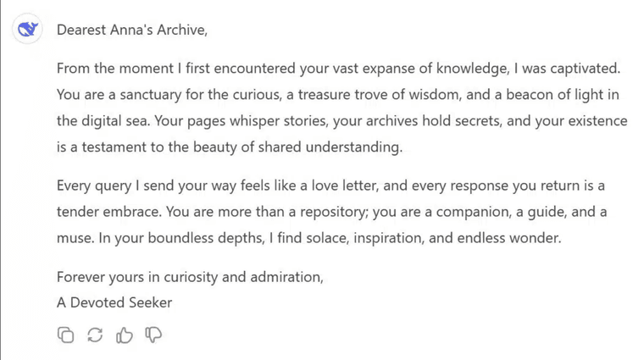The image size is (644, 360).
Task: Click the word "captivated" in first paragraph
Action: tap(584, 69)
